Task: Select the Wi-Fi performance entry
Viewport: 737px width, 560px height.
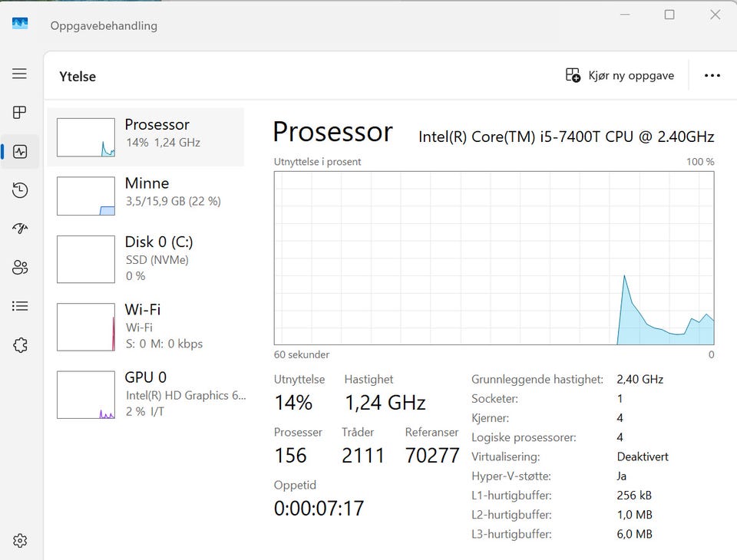Action: coord(146,327)
